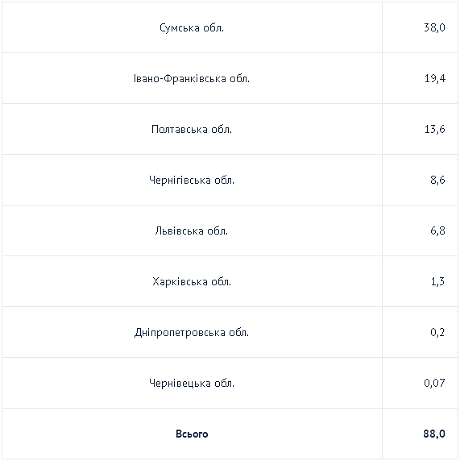Select the 38,0 value cell
The height and width of the screenshot is (461, 460).
pyautogui.click(x=420, y=27)
